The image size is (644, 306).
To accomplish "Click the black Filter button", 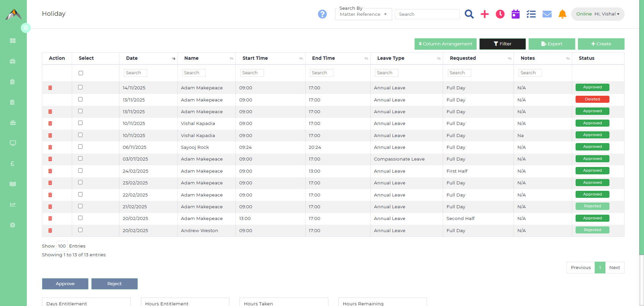I will click(502, 44).
